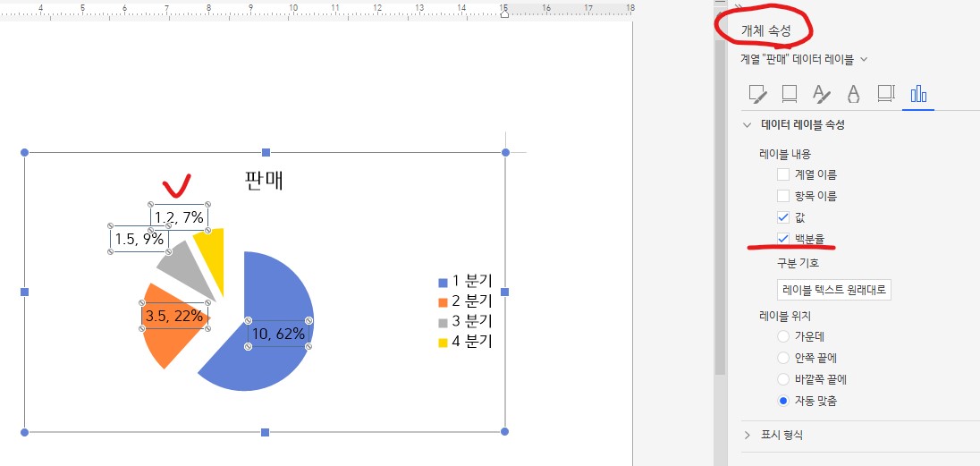Click the chart's top-center resize handle
This screenshot has width=980, height=466.
[x=266, y=153]
